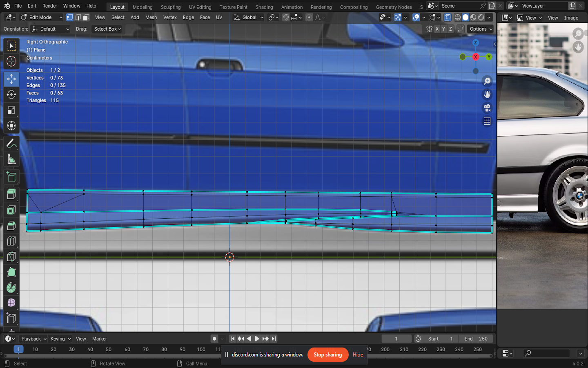Select the Select Box tool in toolbar
Screen dimensions: 588x368
pos(11,45)
